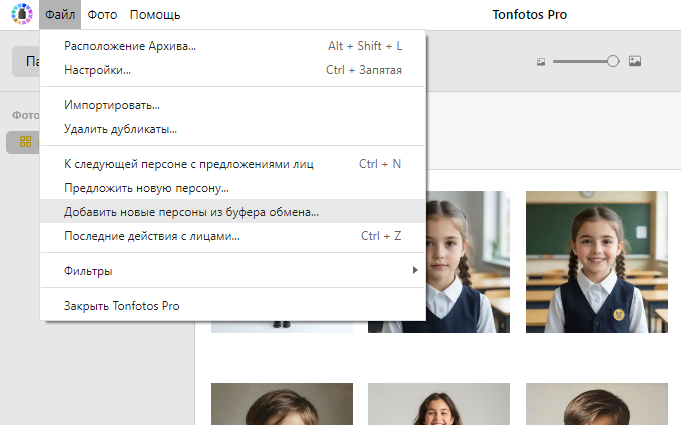The height and width of the screenshot is (425, 681).
Task: Adjust the thumbnail size slider handle
Action: point(612,61)
